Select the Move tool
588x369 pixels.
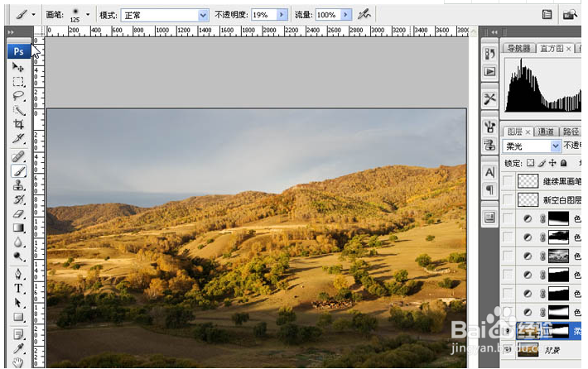point(18,68)
